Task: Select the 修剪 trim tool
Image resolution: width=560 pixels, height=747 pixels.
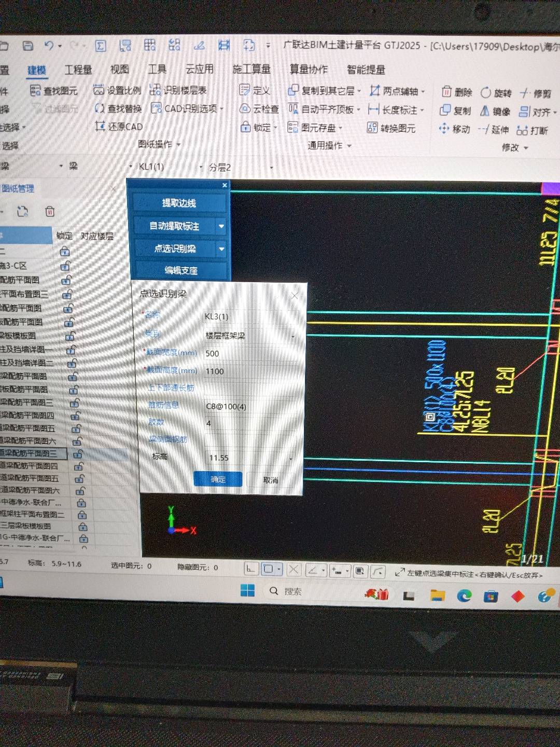Action: coord(536,93)
